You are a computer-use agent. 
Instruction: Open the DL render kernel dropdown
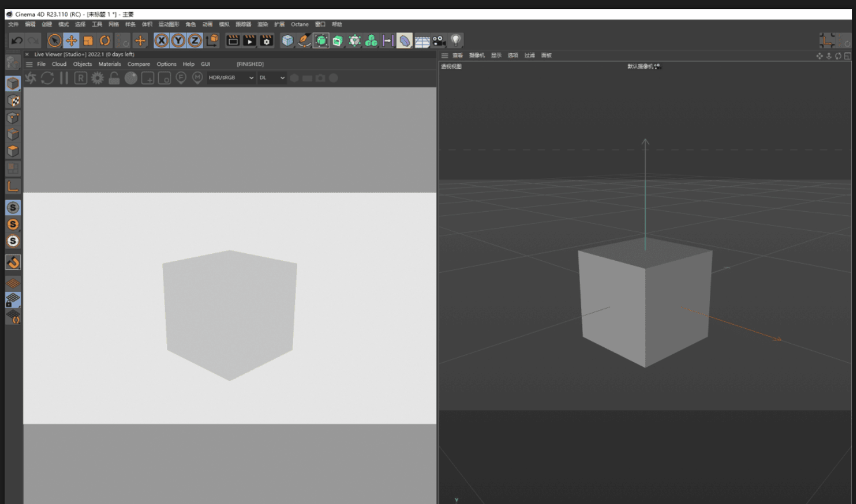pos(272,77)
